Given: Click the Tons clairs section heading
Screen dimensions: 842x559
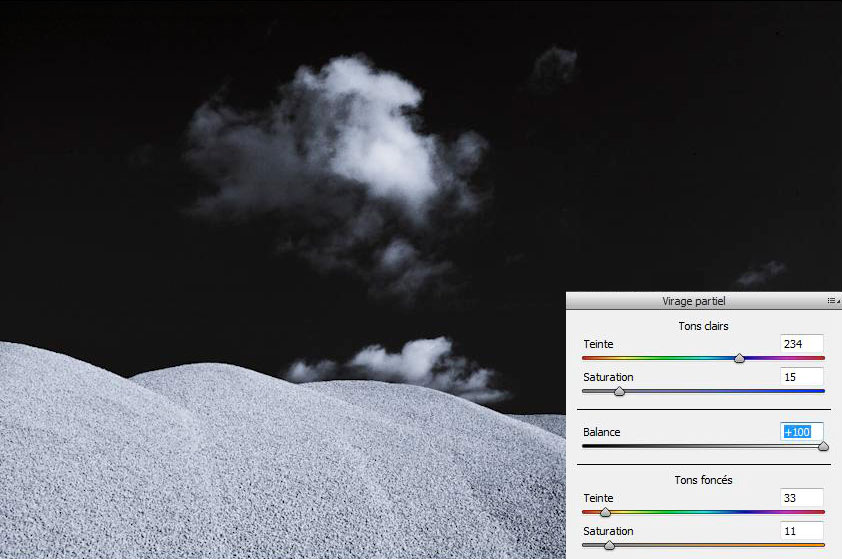Looking at the screenshot, I should [x=703, y=326].
